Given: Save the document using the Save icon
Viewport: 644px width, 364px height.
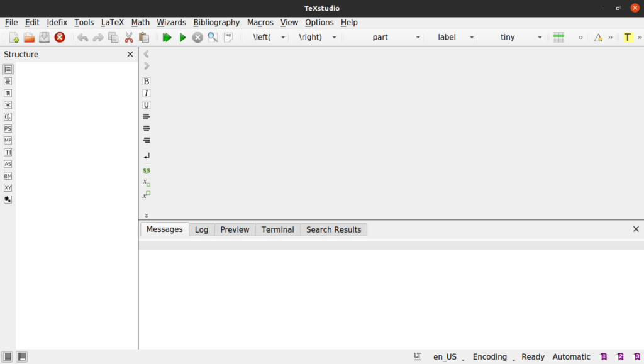Looking at the screenshot, I should coord(45,37).
